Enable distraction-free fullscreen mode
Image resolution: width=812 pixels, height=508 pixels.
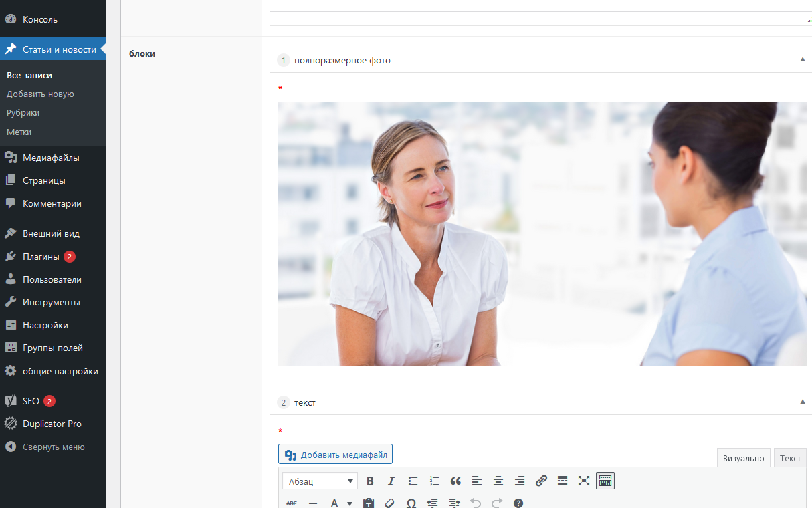coord(584,481)
